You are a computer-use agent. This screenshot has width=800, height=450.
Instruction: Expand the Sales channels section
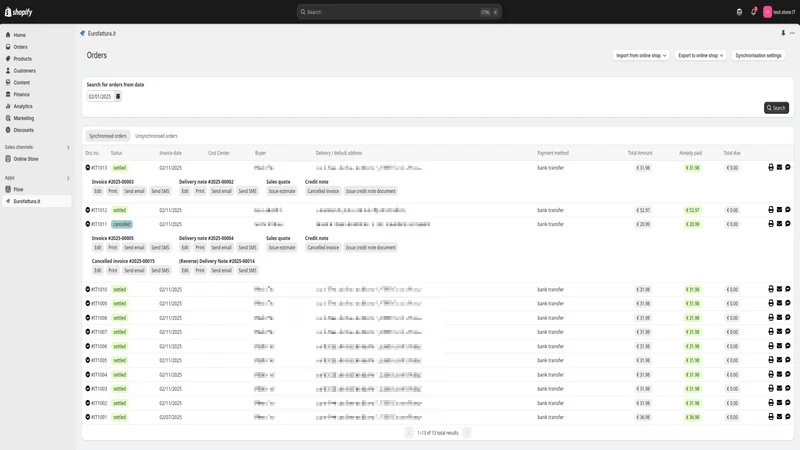[x=68, y=147]
